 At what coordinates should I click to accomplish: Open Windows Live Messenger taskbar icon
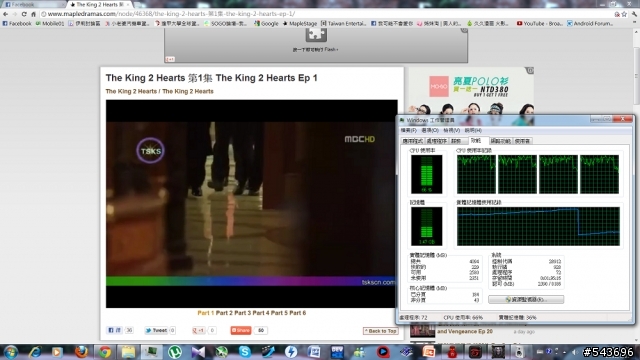360,352
